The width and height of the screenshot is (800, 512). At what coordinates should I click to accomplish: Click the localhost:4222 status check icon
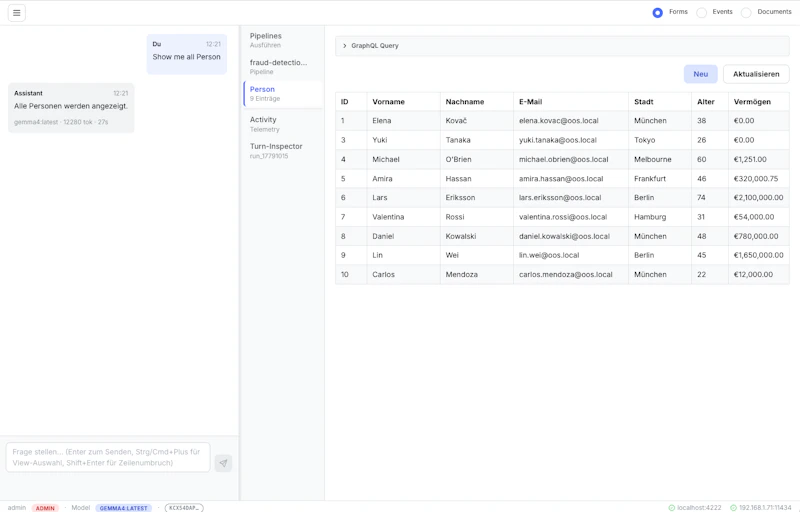[x=671, y=507]
